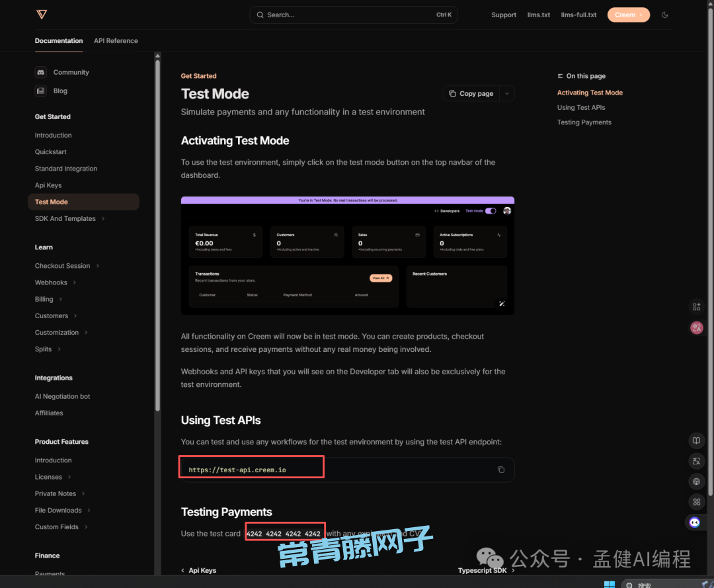This screenshot has width=714, height=588.
Task: Toggle dark mode moon icon
Action: tap(665, 15)
